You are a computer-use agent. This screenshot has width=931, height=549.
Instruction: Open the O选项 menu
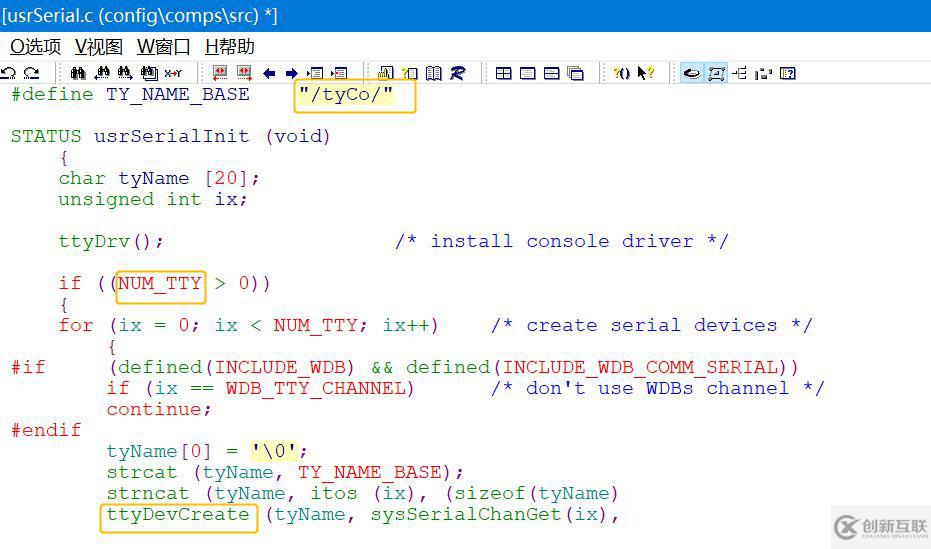[x=35, y=47]
